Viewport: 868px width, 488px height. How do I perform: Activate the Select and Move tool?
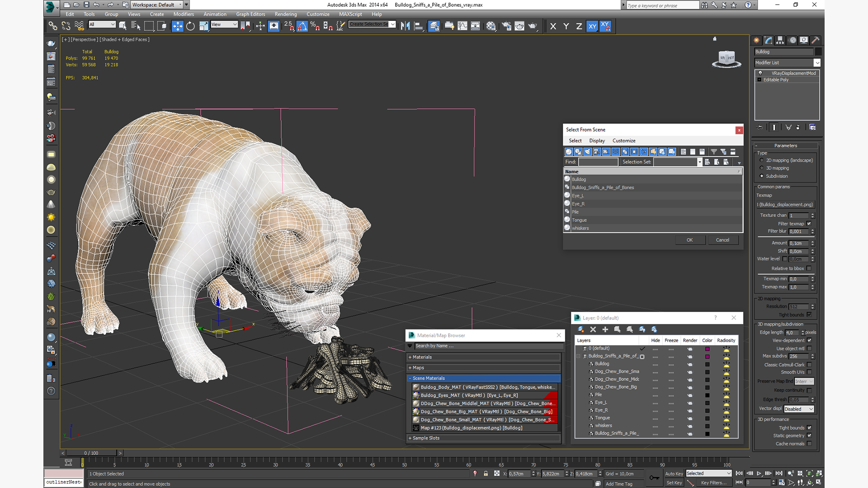pyautogui.click(x=177, y=26)
